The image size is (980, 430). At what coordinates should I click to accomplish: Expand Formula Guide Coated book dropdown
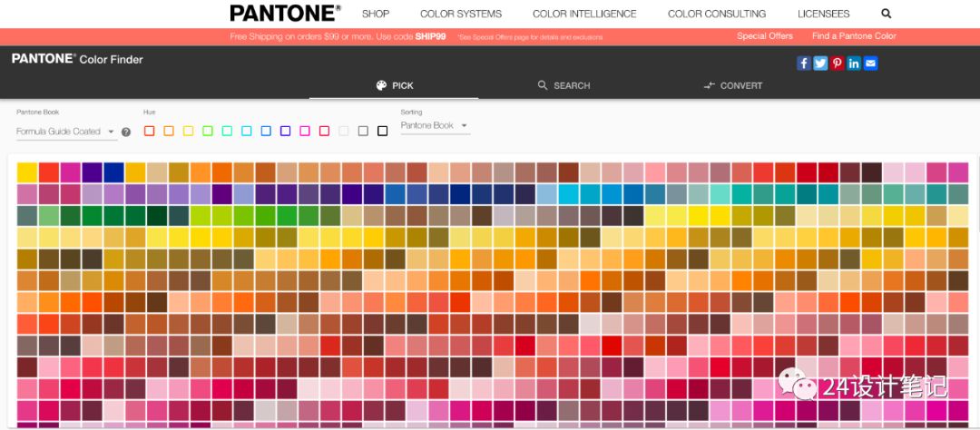(x=66, y=132)
